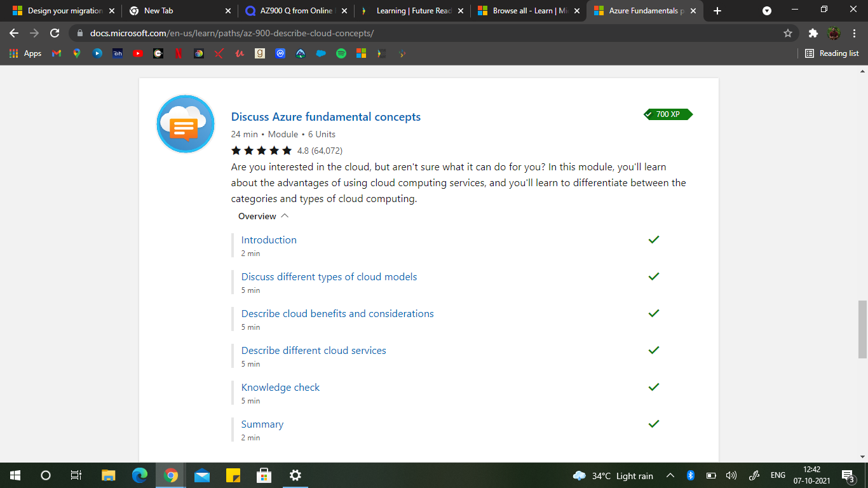Open File Explorer from taskbar
Image resolution: width=868 pixels, height=488 pixels.
pos(109,475)
